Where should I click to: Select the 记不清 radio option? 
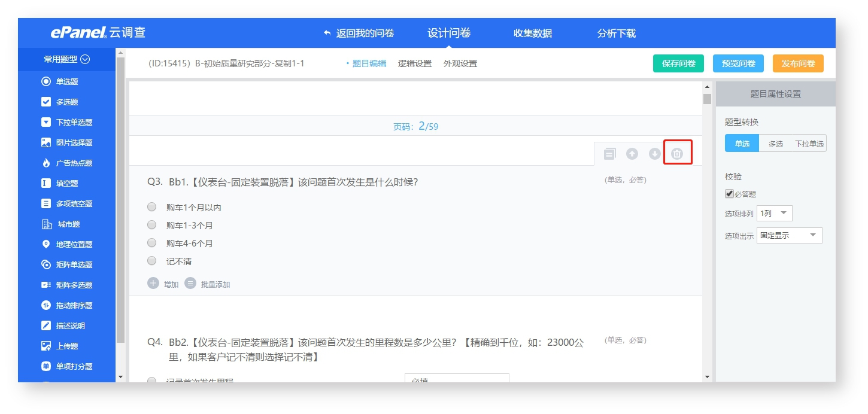[152, 261]
